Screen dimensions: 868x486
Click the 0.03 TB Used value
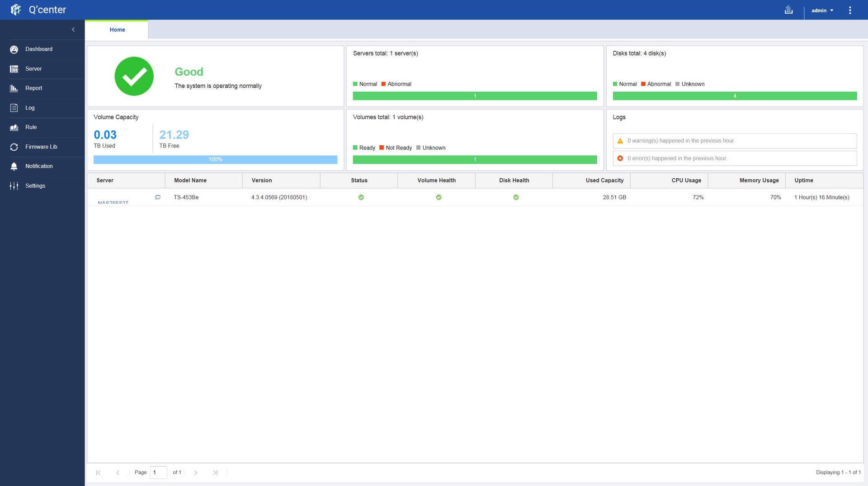[105, 135]
